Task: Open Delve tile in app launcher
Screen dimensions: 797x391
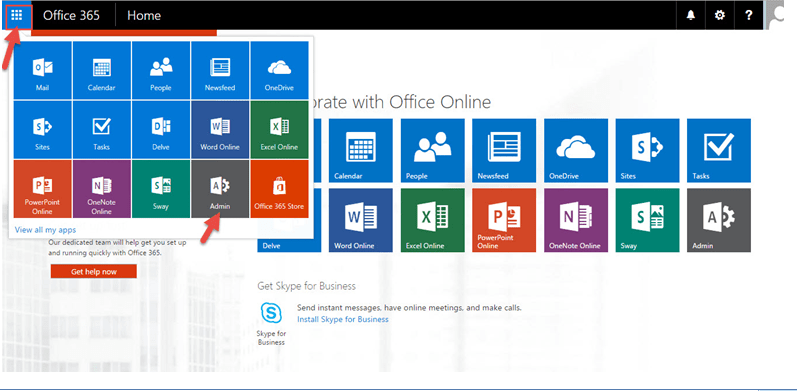Action: (x=161, y=130)
